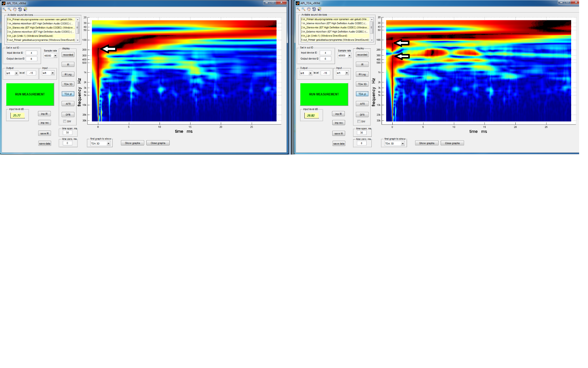Click 'imp IR' button in right window
588x368 pixels.
click(x=338, y=114)
